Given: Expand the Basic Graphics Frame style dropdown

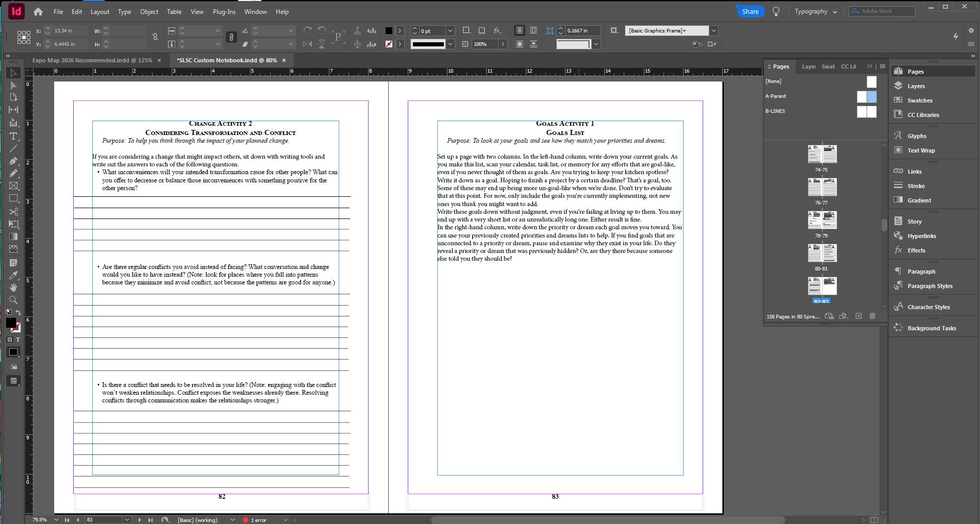Looking at the screenshot, I should pos(713,31).
